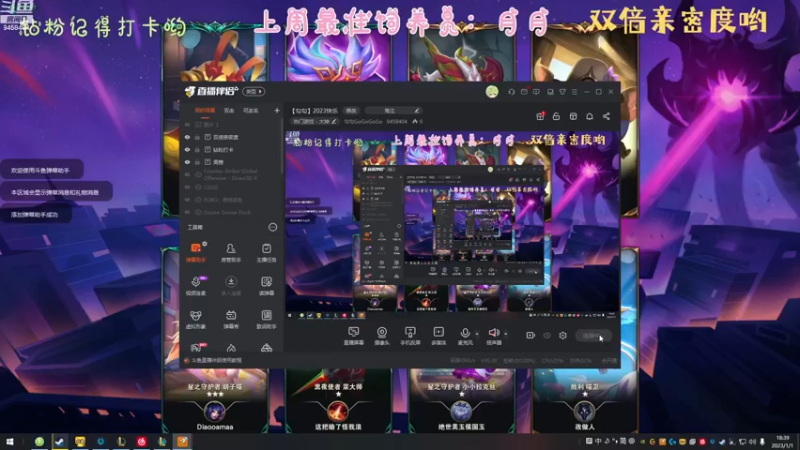The width and height of the screenshot is (800, 450).
Task: Open the orange streaming app taskbar icon
Action: point(182,442)
